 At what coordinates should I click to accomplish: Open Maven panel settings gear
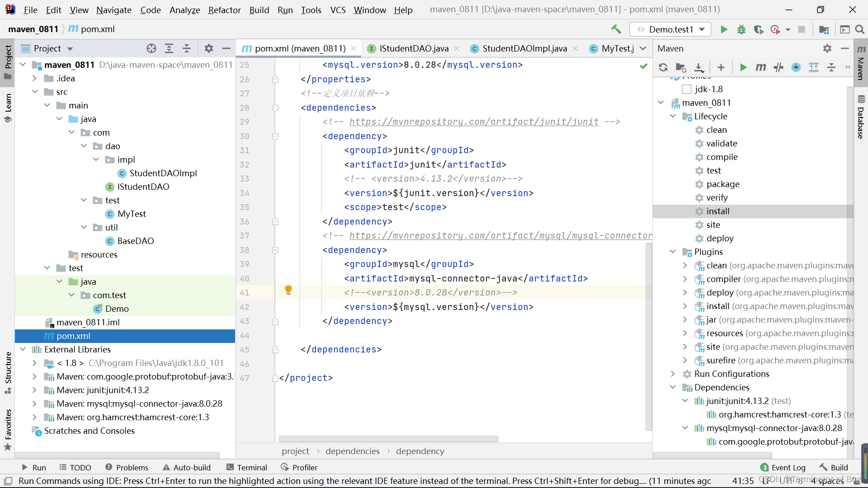[827, 48]
